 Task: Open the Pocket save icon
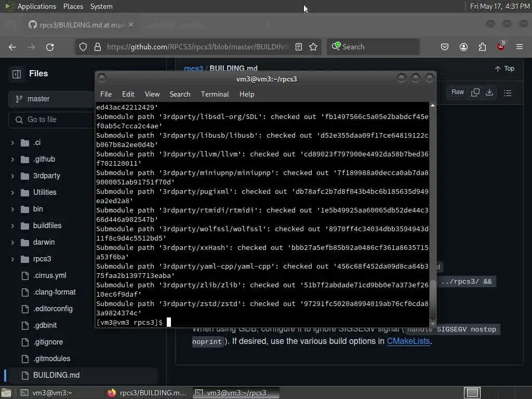pos(445,47)
